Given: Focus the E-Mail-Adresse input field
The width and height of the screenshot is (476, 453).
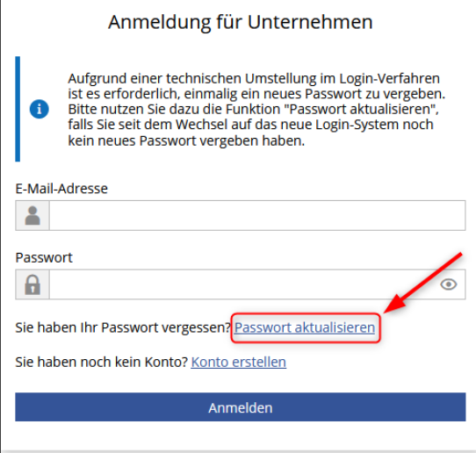Looking at the screenshot, I should click(257, 215).
